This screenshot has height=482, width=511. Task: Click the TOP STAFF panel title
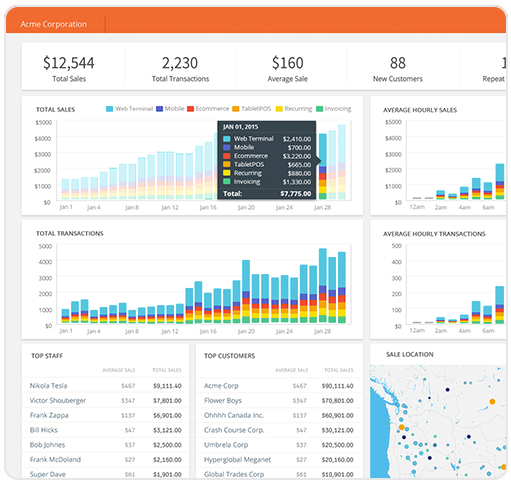[x=47, y=356]
